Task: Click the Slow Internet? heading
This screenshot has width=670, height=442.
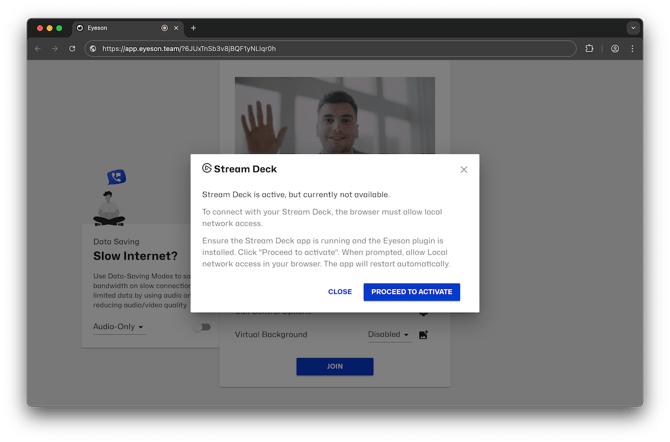Action: pos(135,256)
